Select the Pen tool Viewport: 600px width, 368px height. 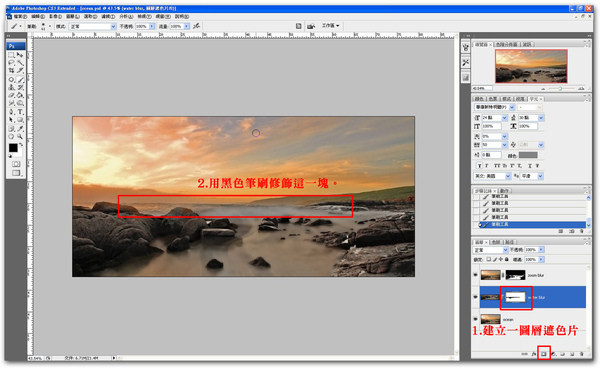point(11,112)
